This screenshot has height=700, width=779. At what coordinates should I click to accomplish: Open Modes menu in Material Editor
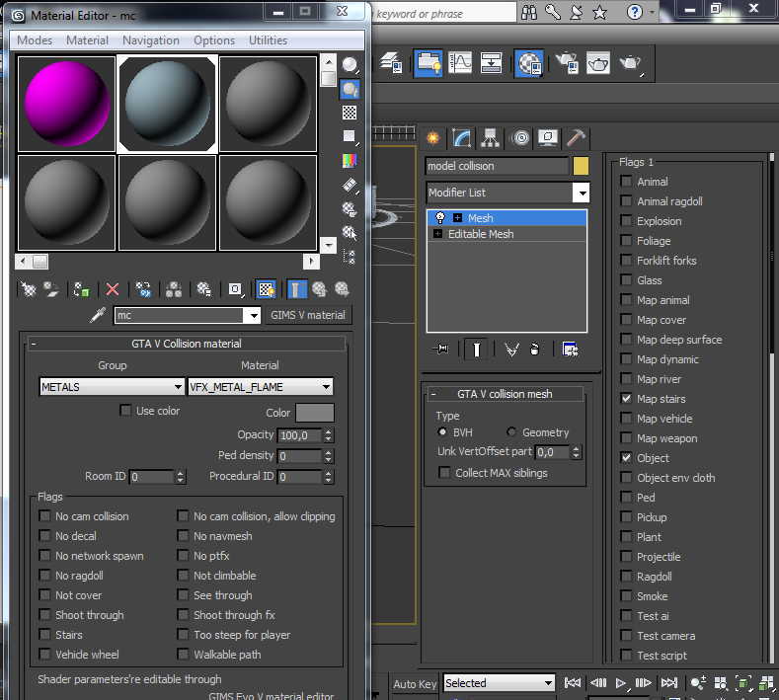35,40
